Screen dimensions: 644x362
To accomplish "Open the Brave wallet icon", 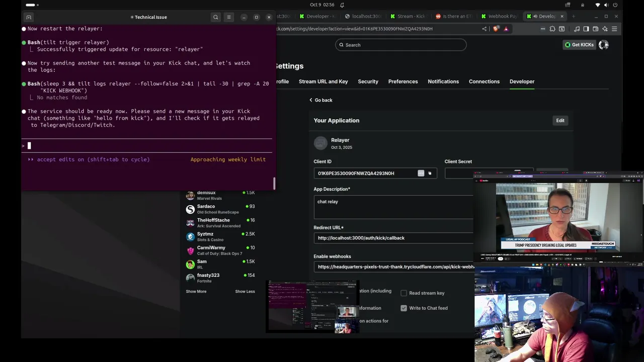I will (596, 29).
